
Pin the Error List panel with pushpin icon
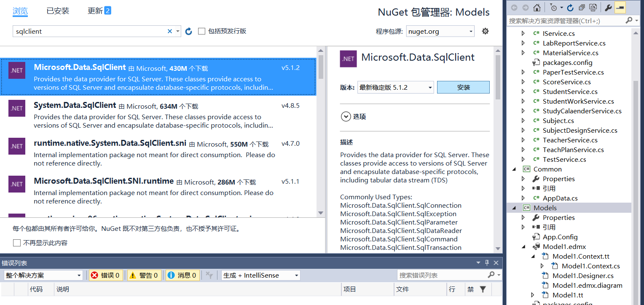pyautogui.click(x=487, y=263)
